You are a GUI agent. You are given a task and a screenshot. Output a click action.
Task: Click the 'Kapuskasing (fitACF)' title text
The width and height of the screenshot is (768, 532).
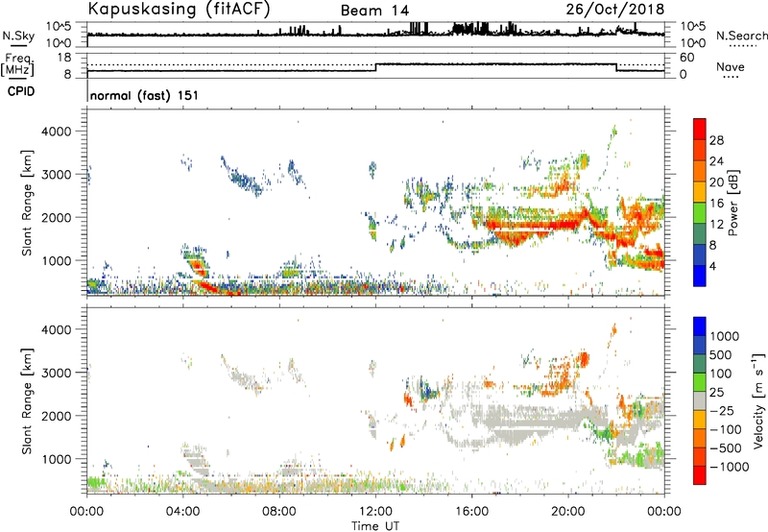pos(179,9)
